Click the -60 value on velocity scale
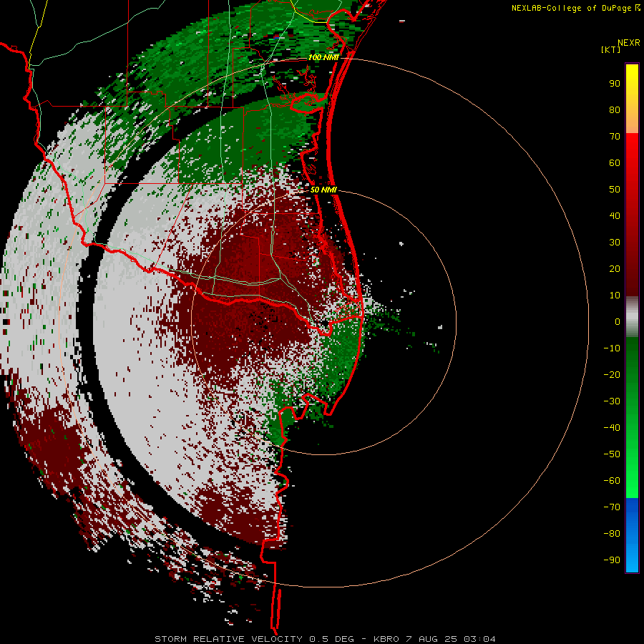The image size is (644, 644). [612, 481]
